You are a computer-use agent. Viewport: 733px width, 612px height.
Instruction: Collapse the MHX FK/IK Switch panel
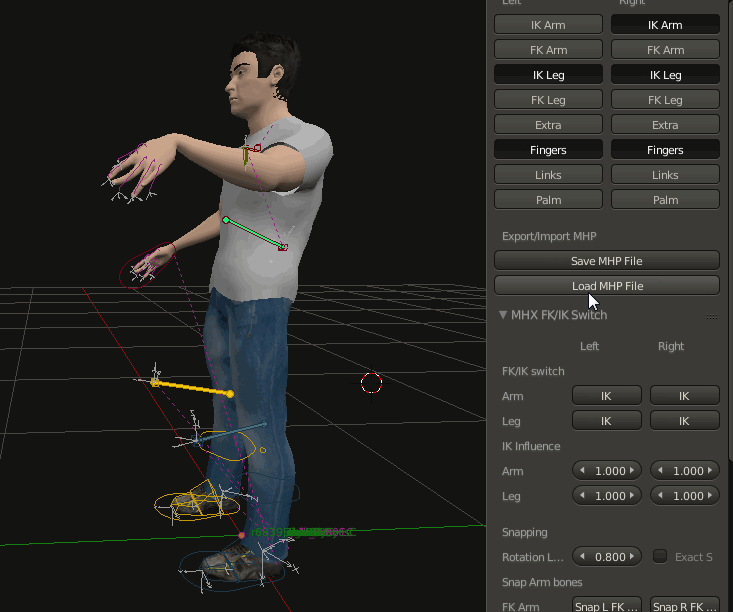(503, 315)
